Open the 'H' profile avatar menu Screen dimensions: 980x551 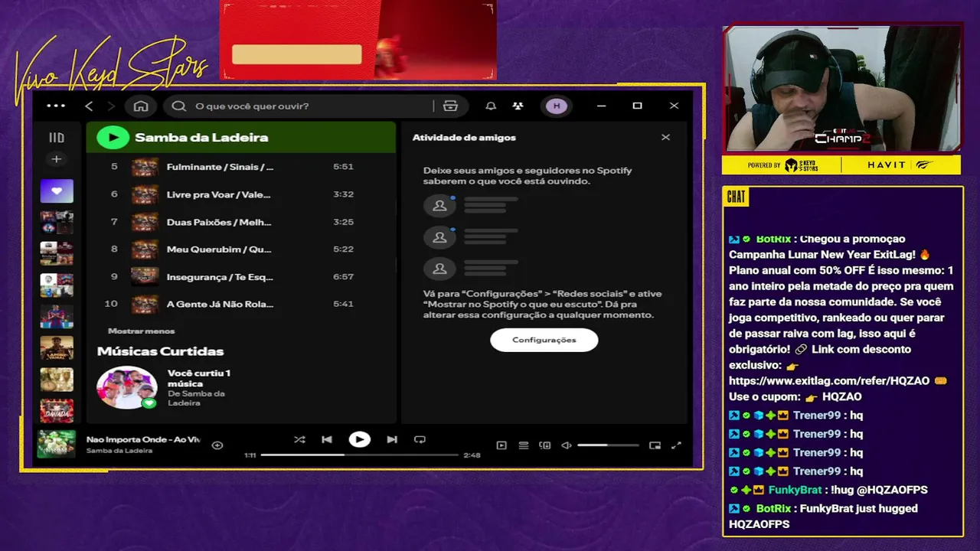[x=557, y=106]
